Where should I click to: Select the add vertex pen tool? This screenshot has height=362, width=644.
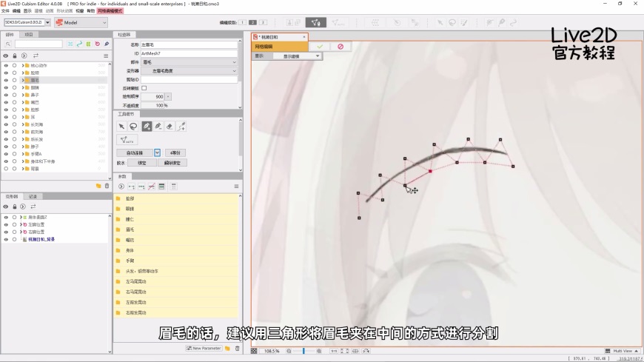(x=147, y=127)
